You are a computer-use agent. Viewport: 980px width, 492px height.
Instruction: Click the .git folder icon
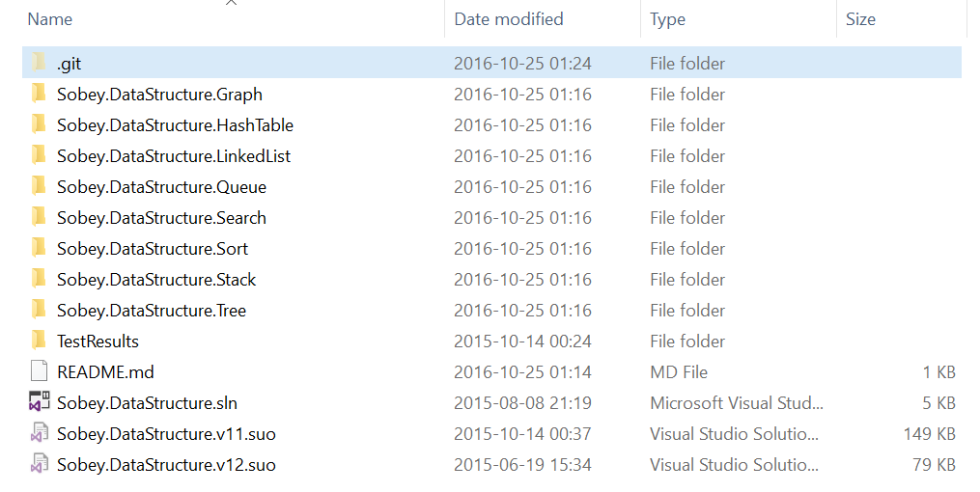[39, 64]
